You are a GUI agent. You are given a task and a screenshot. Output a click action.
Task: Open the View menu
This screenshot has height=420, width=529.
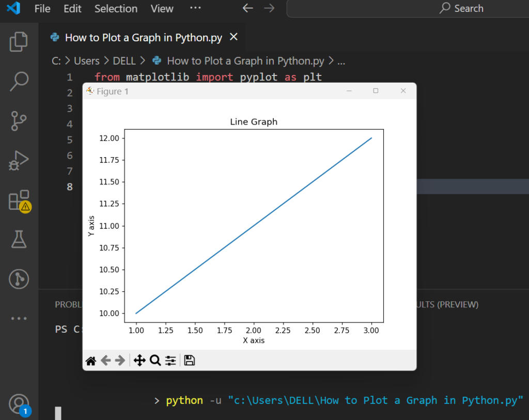coord(162,8)
